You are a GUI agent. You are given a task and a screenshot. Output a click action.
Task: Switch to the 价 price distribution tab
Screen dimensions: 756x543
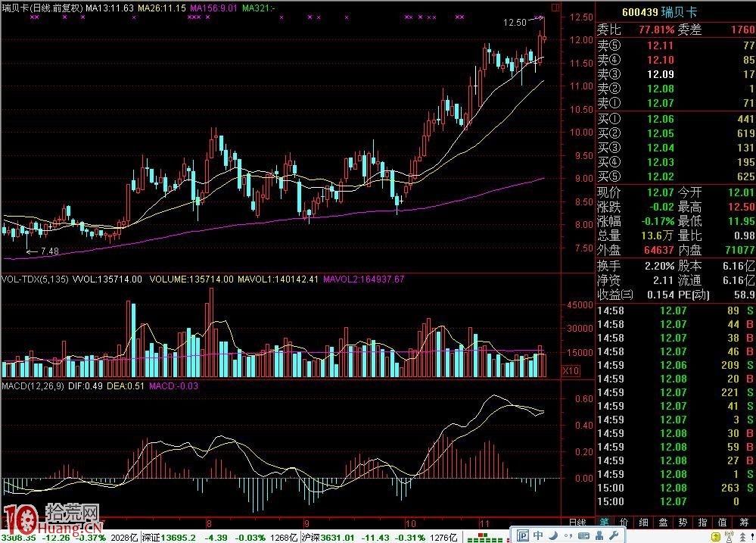pyautogui.click(x=624, y=522)
